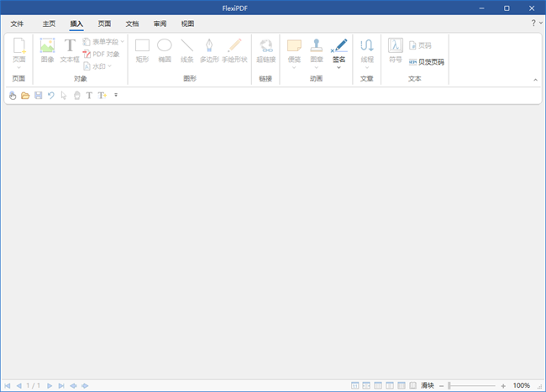546x392 pixels.
Task: Open the File (文件) menu
Action: point(17,24)
